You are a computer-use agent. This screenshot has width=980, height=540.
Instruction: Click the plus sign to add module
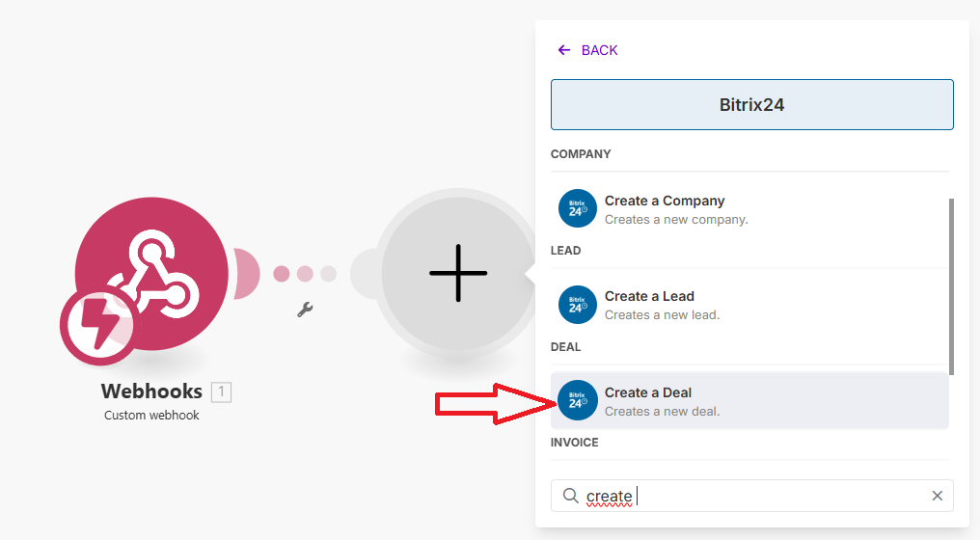tap(458, 273)
